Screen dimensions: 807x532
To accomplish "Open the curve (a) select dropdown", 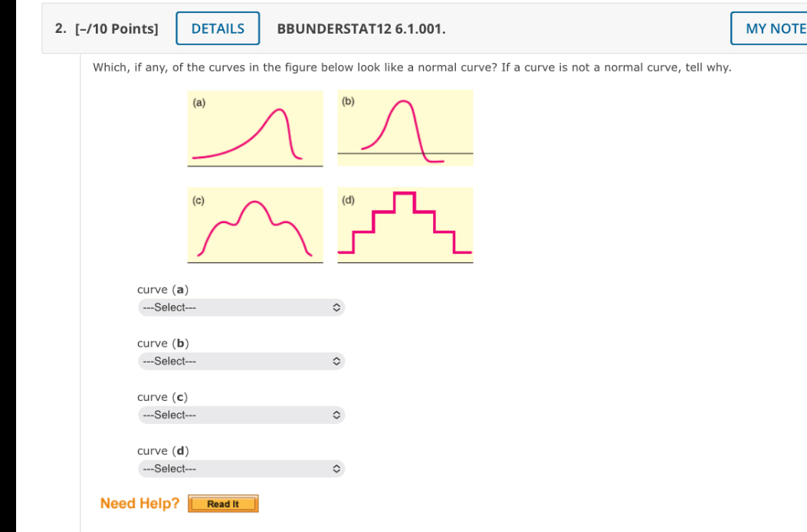I will tap(241, 307).
